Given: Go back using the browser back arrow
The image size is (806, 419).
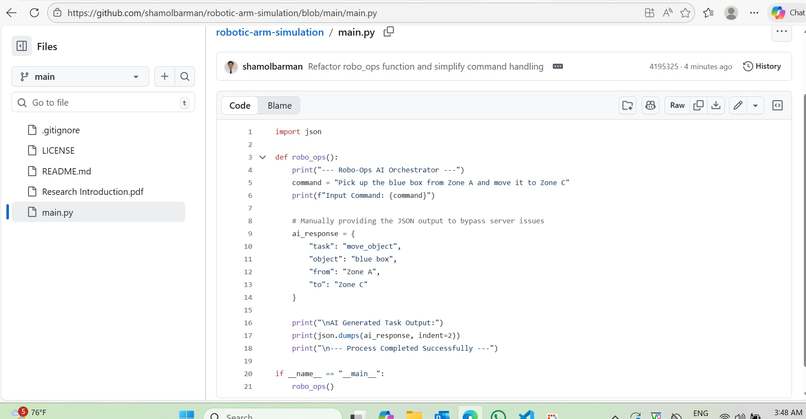Looking at the screenshot, I should (x=11, y=13).
